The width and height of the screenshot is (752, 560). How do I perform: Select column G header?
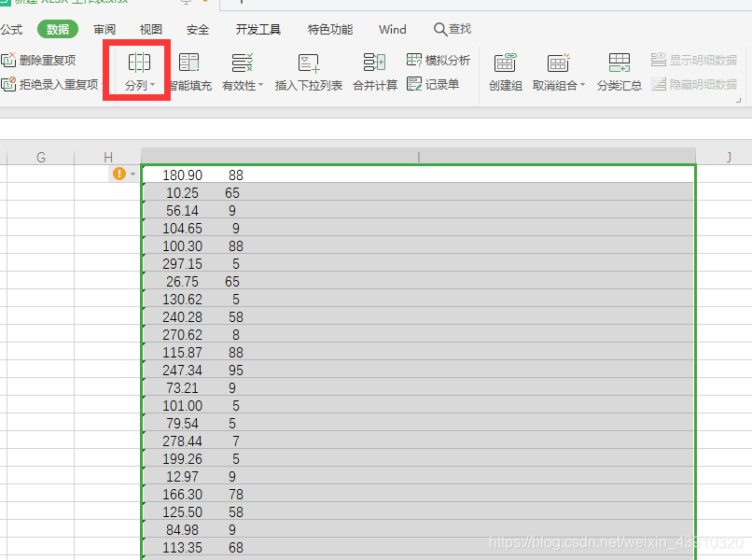pos(41,157)
